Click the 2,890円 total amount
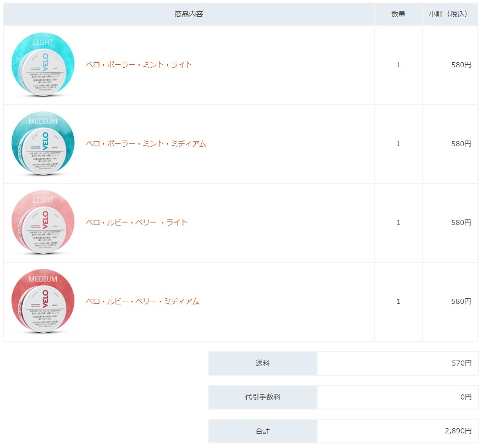The width and height of the screenshot is (483, 448). (458, 431)
